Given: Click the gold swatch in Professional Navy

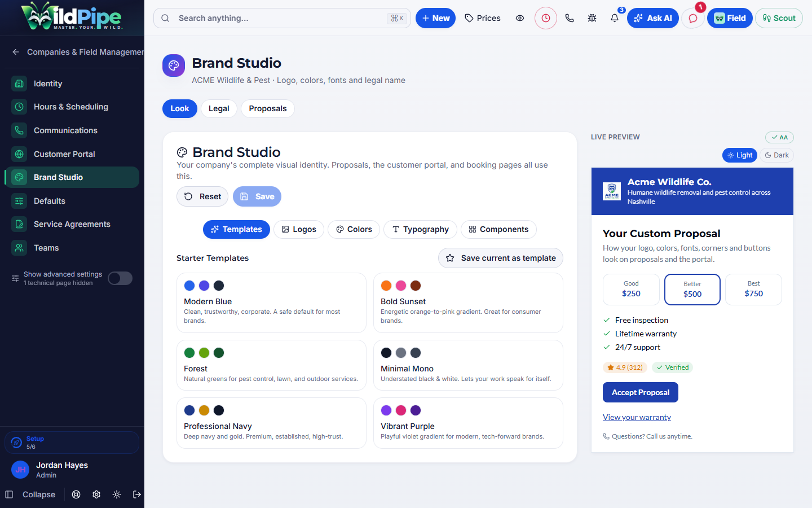Looking at the screenshot, I should point(204,410).
